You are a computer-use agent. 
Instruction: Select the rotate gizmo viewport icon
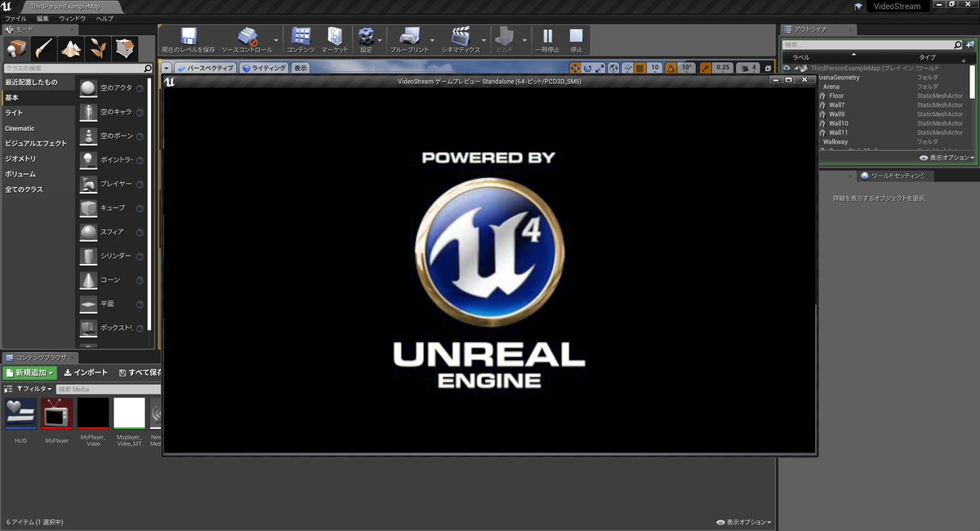tap(587, 68)
